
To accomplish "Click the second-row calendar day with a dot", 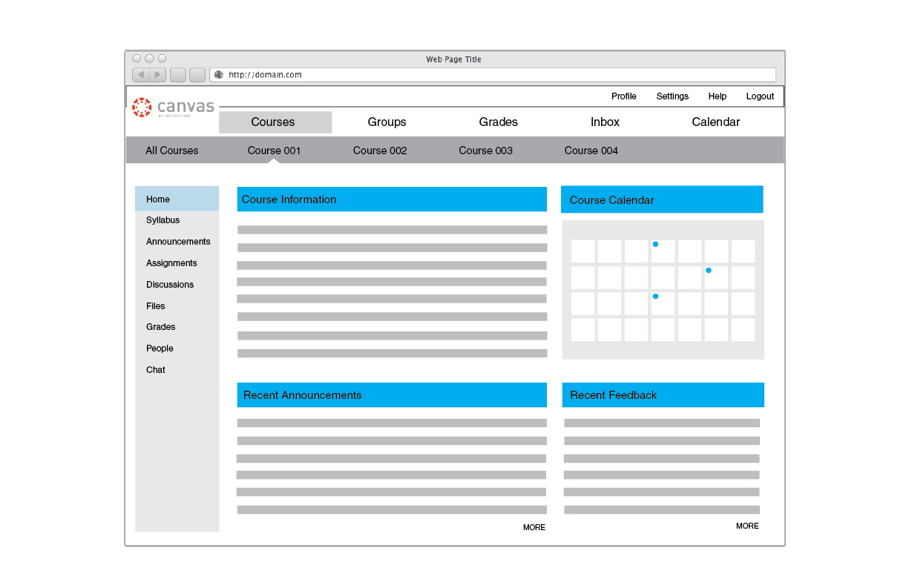I will 716,277.
